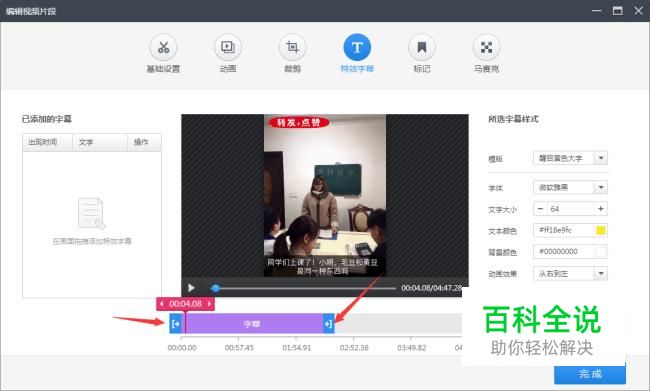Step time marker forward with right arrow

pyautogui.click(x=209, y=304)
